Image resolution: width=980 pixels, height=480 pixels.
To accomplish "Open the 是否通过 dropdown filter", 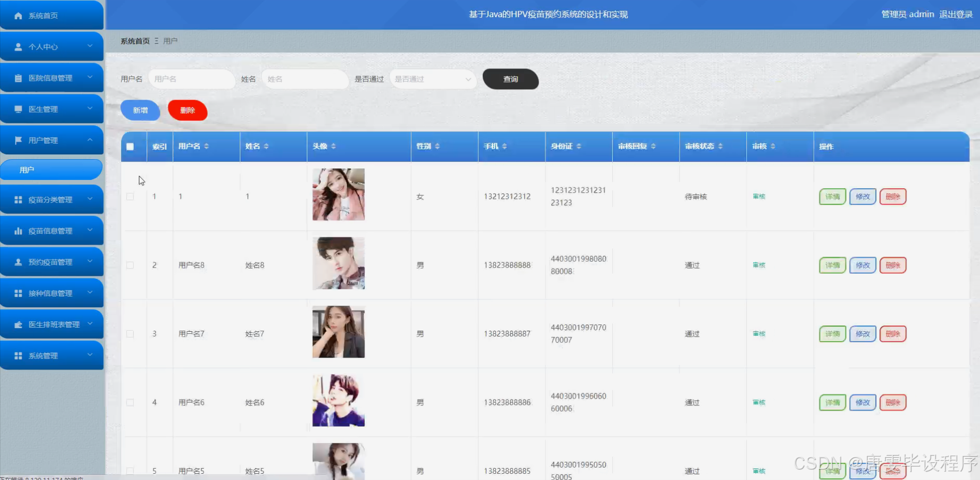I will click(433, 79).
